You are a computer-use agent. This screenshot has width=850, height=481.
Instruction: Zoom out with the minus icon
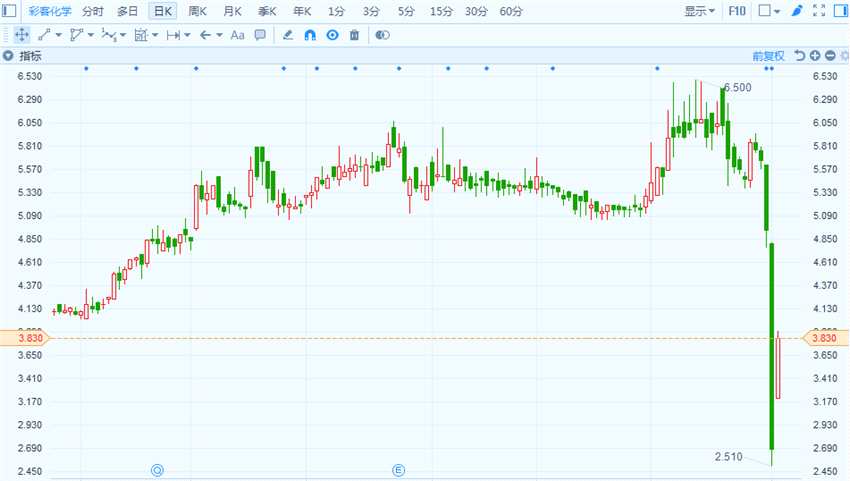[x=830, y=55]
